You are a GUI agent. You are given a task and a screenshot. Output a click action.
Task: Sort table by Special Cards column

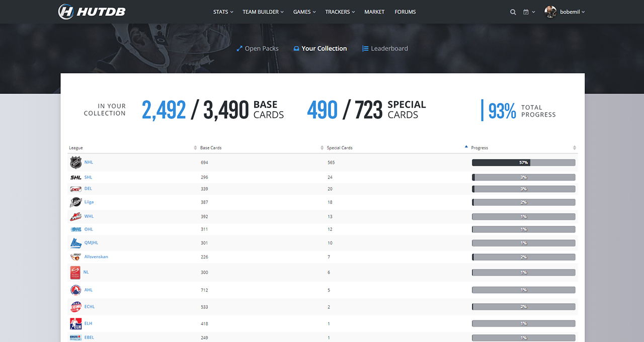click(340, 148)
